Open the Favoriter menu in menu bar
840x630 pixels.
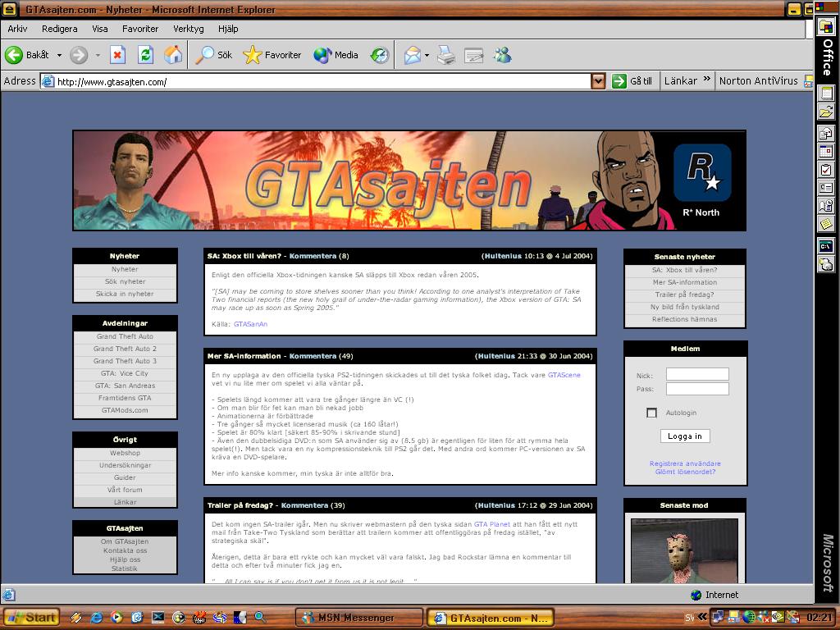click(140, 29)
